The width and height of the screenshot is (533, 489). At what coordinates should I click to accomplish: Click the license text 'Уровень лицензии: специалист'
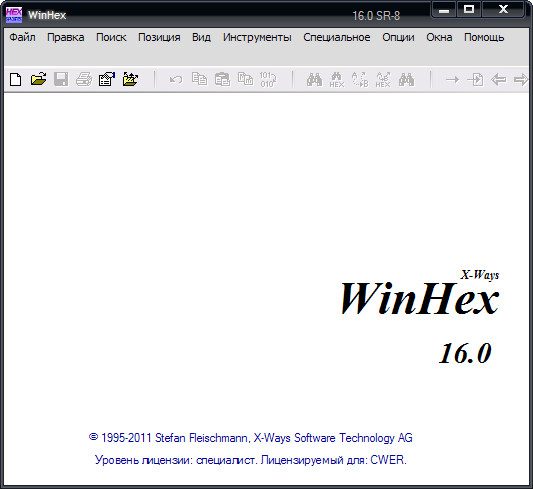(x=175, y=460)
